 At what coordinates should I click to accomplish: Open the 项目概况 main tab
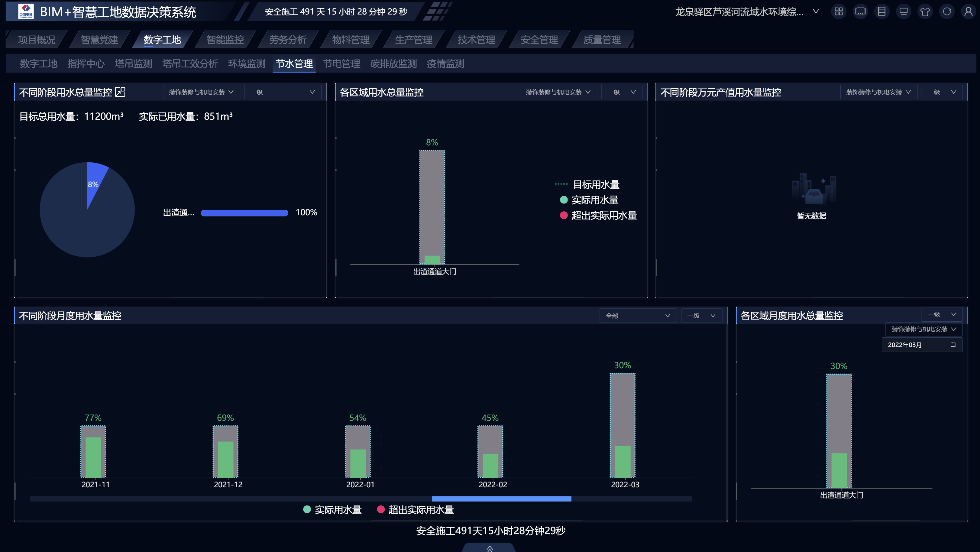click(37, 40)
